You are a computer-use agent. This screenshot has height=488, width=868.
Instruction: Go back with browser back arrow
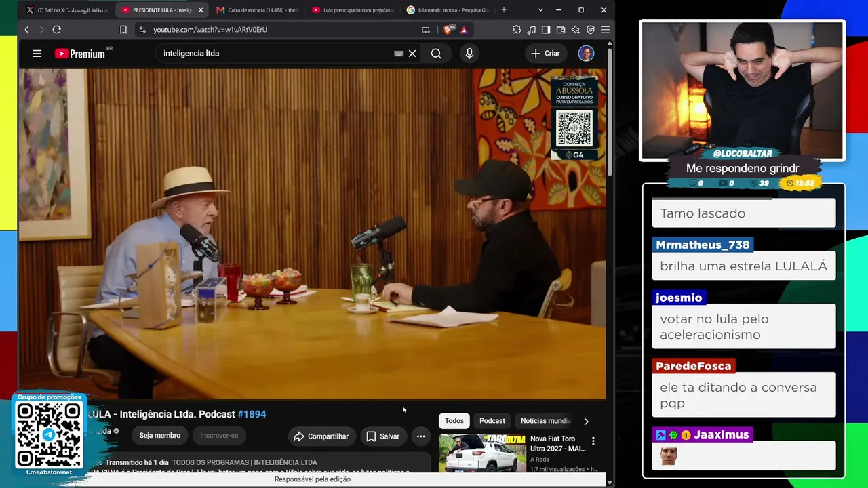pos(27,30)
